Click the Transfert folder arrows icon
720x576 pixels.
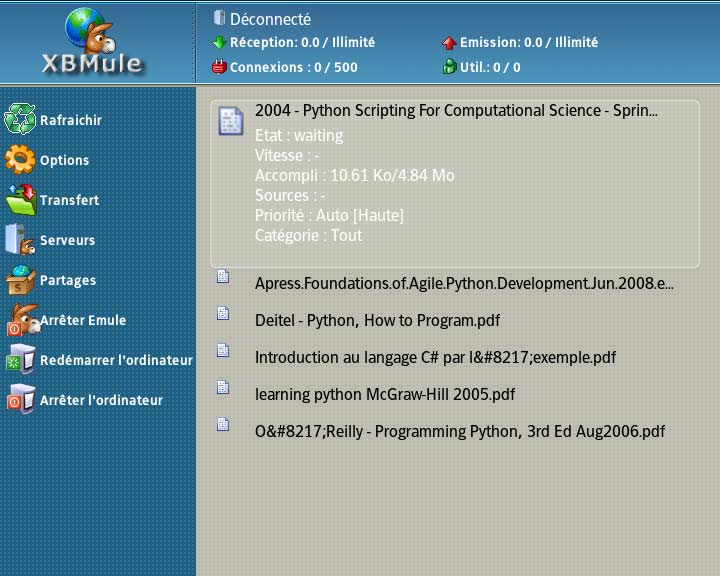pos(21,199)
